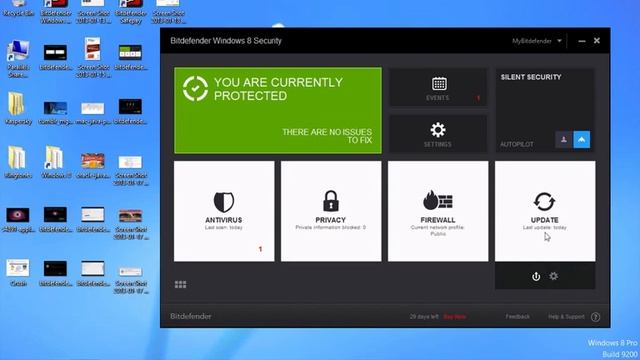Click 'Current network profile: Public' text
This screenshot has width=640, height=360.
[x=438, y=230]
